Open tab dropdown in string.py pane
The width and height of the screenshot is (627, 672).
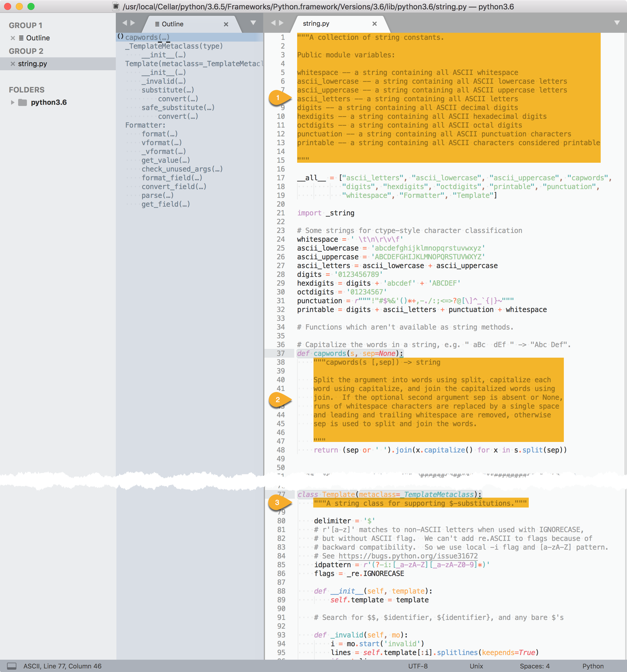[617, 23]
